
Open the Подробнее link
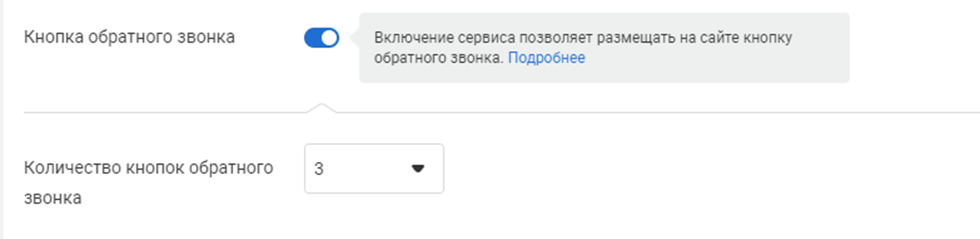(x=546, y=58)
